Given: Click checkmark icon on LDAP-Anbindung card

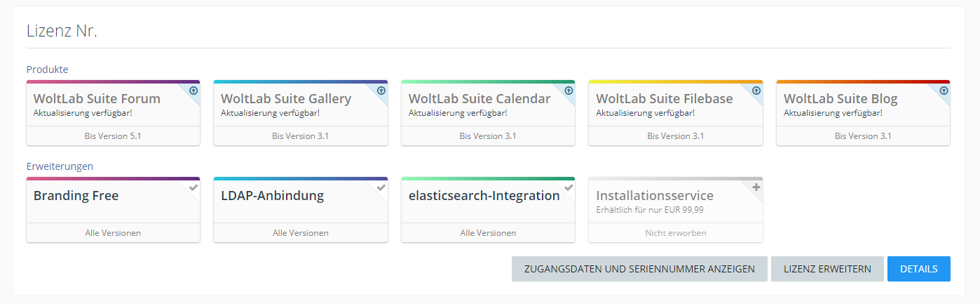Looking at the screenshot, I should coord(381,187).
